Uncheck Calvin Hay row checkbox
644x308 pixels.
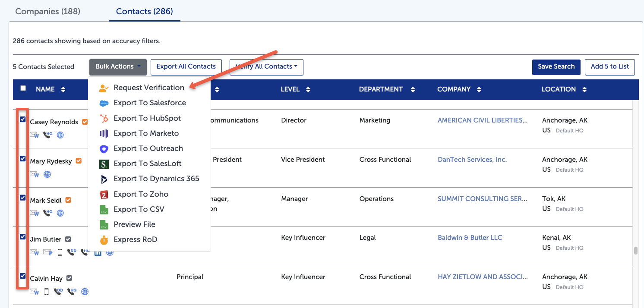click(23, 276)
